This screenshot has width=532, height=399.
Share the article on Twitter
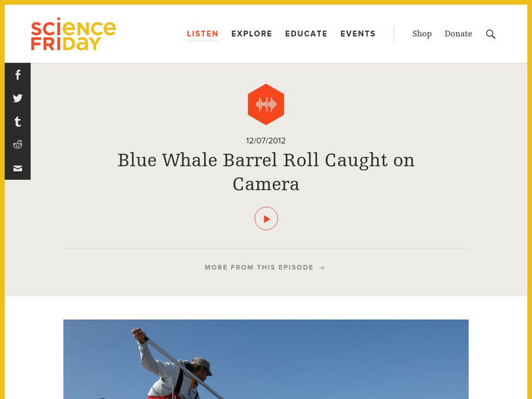click(18, 98)
